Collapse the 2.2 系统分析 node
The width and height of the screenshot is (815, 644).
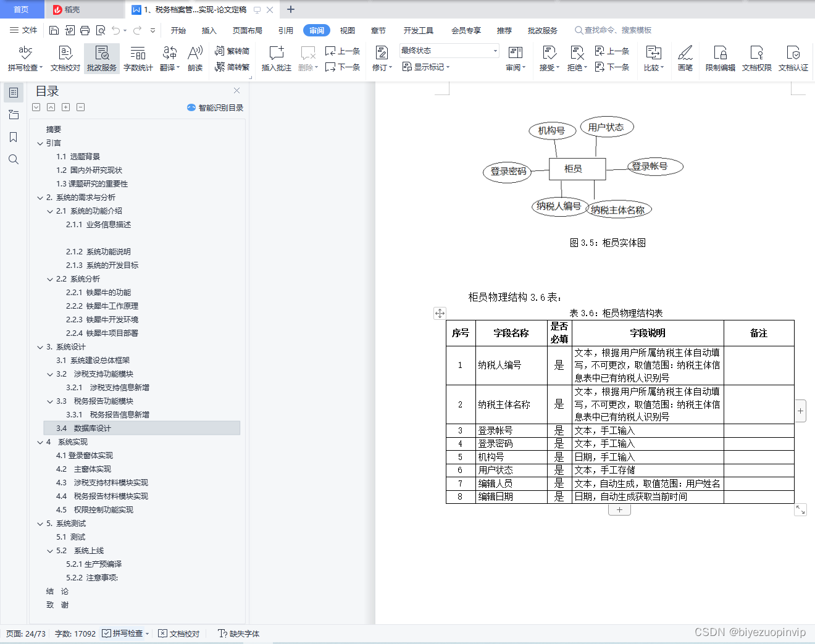[x=50, y=279]
